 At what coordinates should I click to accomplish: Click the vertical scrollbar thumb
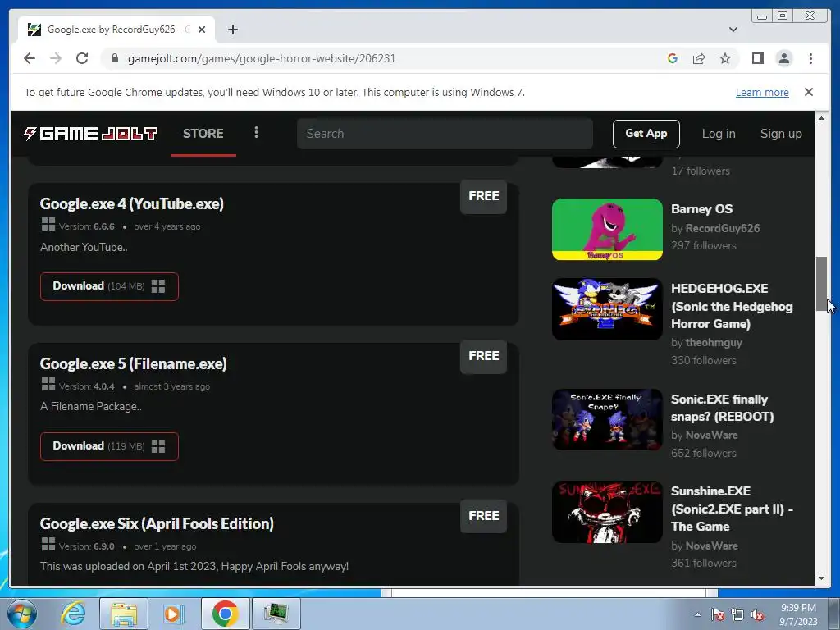point(821,283)
